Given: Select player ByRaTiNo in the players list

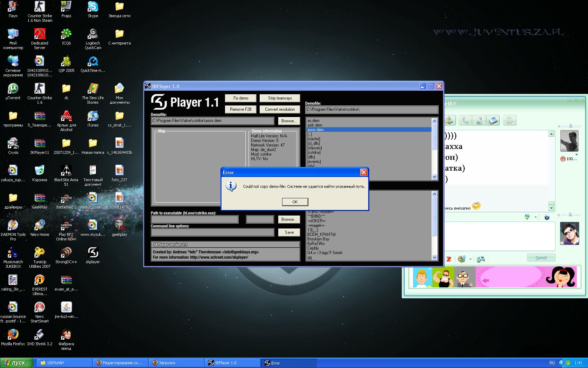Looking at the screenshot, I should tap(369, 244).
